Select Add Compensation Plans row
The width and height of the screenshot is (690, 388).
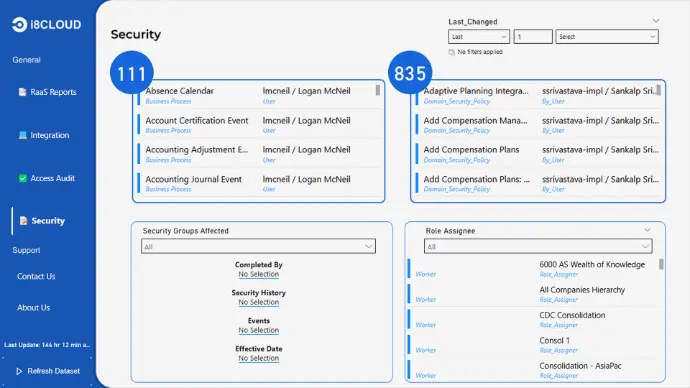(x=538, y=154)
